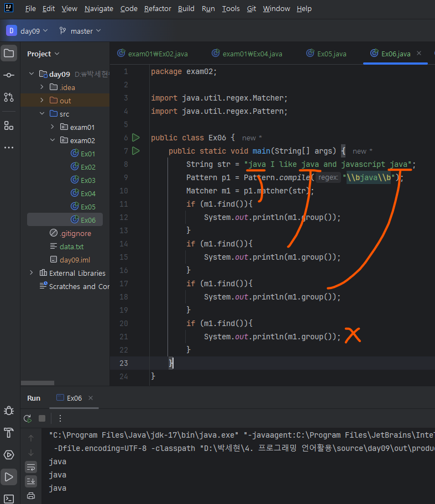Rerun Ex06 from the Run panel
This screenshot has width=435, height=504.
point(27,418)
